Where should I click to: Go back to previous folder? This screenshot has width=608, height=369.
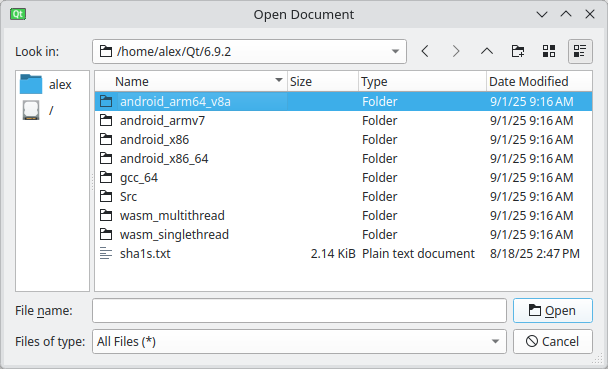pyautogui.click(x=425, y=51)
